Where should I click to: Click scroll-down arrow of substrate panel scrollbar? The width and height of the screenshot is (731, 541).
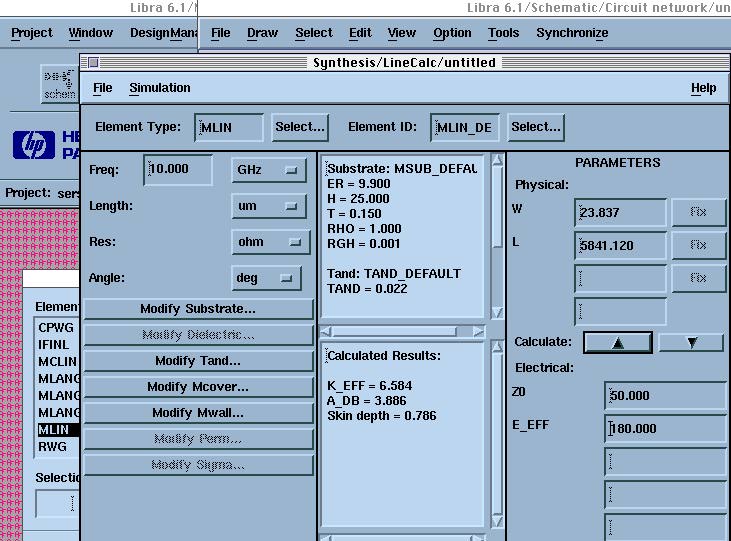click(x=497, y=312)
